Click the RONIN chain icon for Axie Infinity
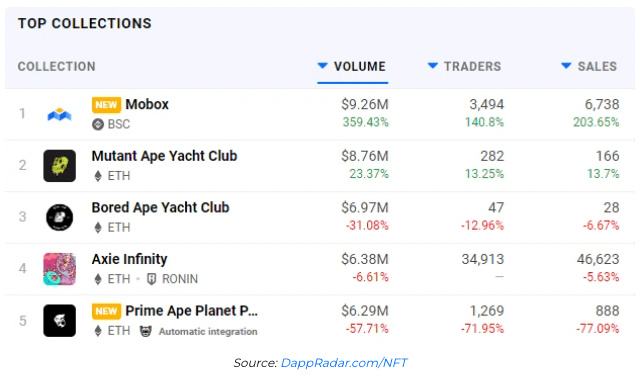The height and width of the screenshot is (381, 641). pyautogui.click(x=151, y=279)
